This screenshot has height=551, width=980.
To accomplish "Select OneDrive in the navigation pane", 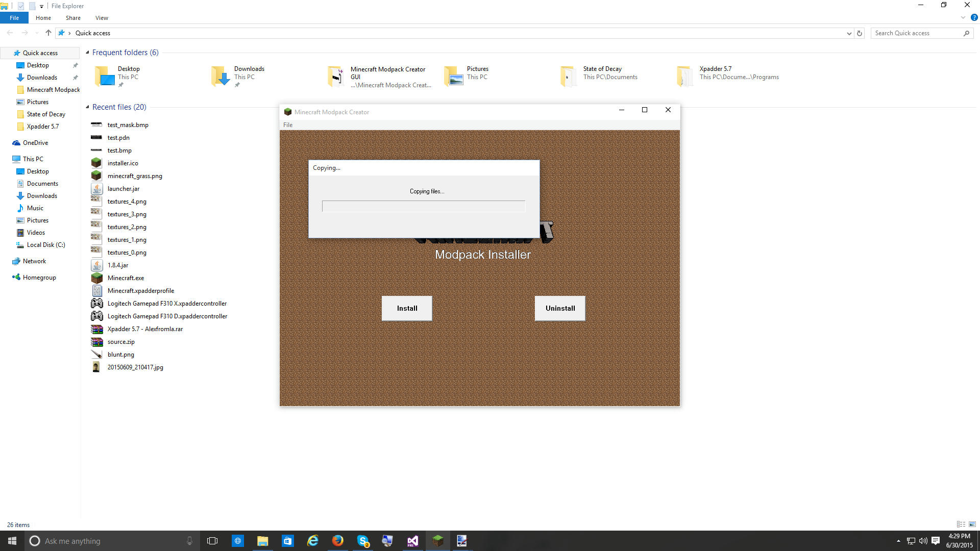I will pyautogui.click(x=35, y=143).
